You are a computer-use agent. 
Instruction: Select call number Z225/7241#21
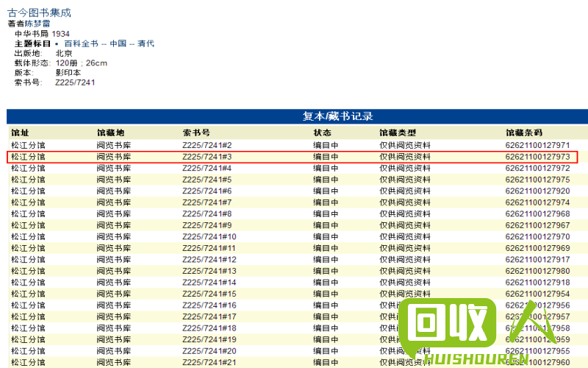tap(209, 362)
